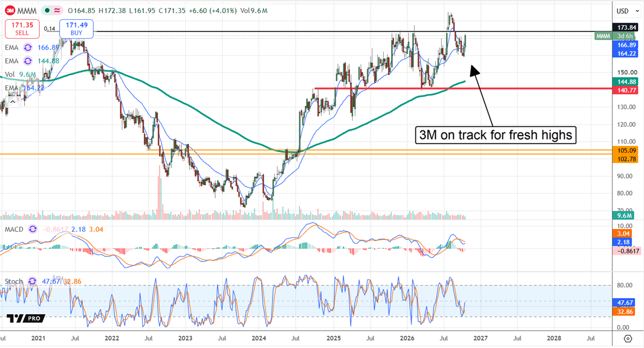Click the purple refresh icon beside Stoch
The image size is (644, 348).
pos(32,280)
